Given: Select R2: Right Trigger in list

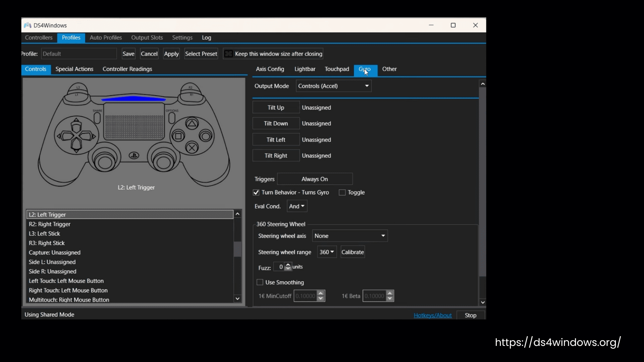Looking at the screenshot, I should (130, 224).
